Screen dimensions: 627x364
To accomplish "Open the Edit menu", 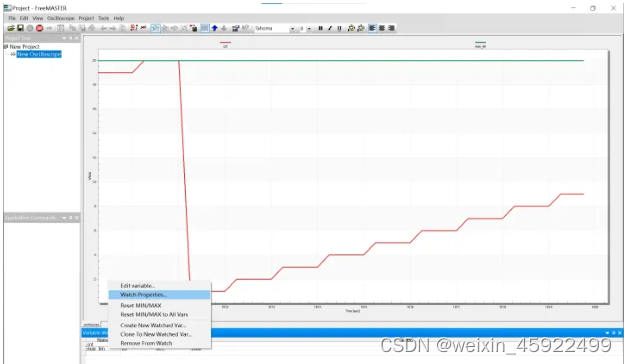I will (x=24, y=18).
